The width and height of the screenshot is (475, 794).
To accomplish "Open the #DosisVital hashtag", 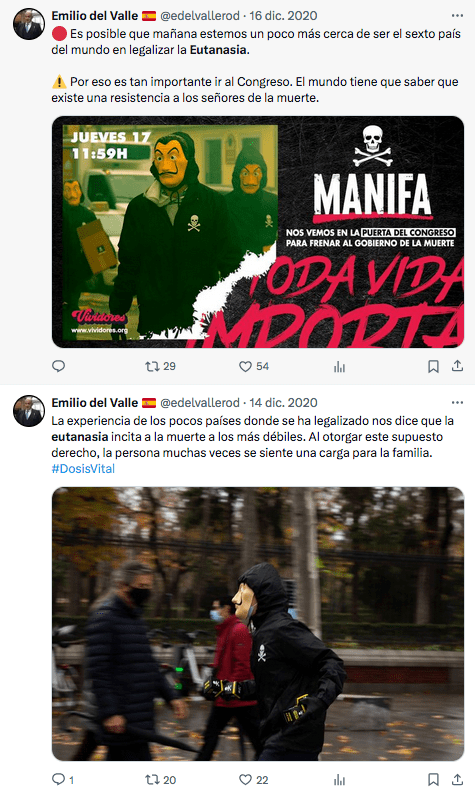I will (83, 468).
